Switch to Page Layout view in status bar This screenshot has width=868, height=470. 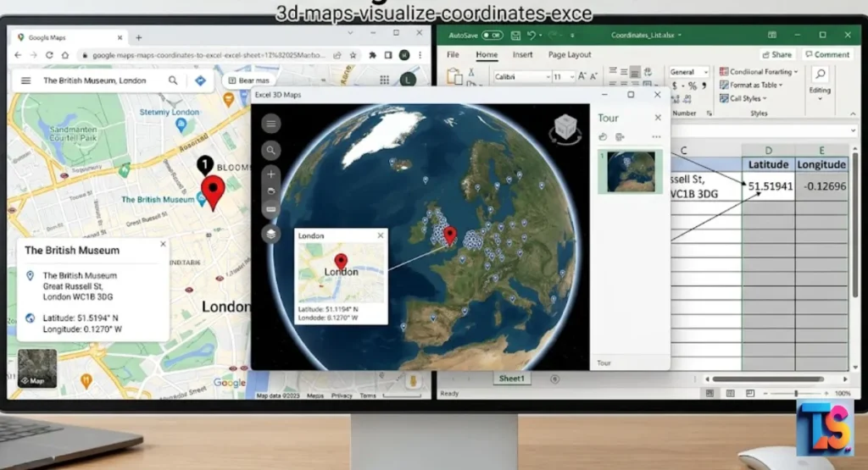coord(730,393)
